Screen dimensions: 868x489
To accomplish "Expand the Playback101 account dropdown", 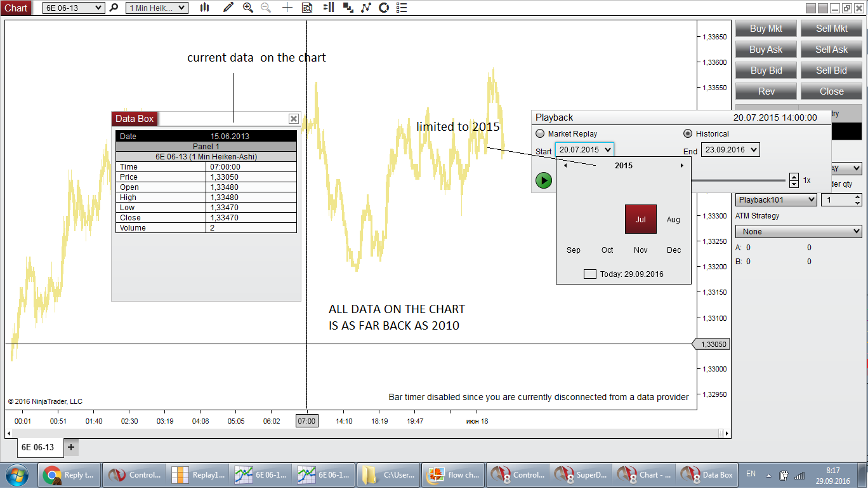I will [x=776, y=200].
